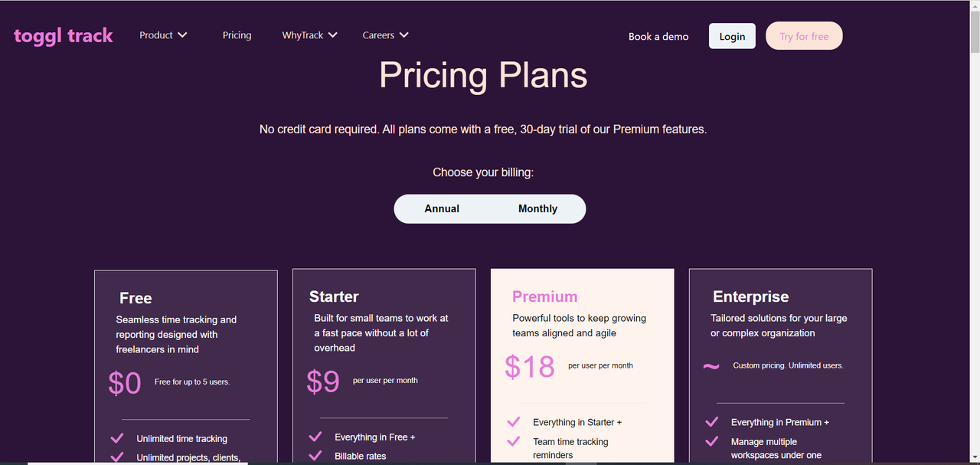Switch billing to Annual

[442, 208]
